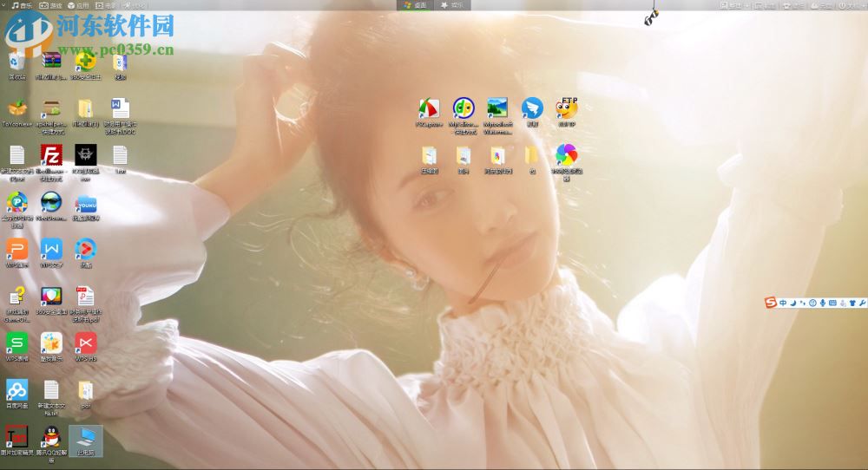Select the Baidu Netdisk cloud icon

click(x=16, y=389)
